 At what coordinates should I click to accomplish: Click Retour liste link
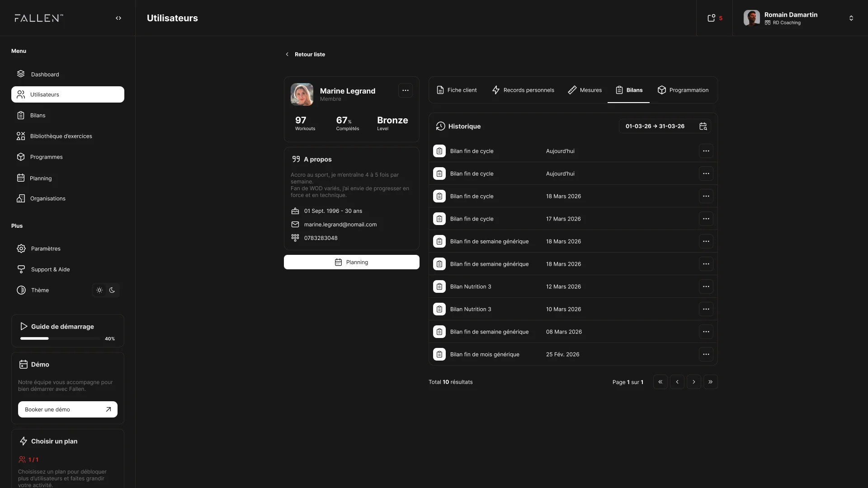pyautogui.click(x=305, y=54)
